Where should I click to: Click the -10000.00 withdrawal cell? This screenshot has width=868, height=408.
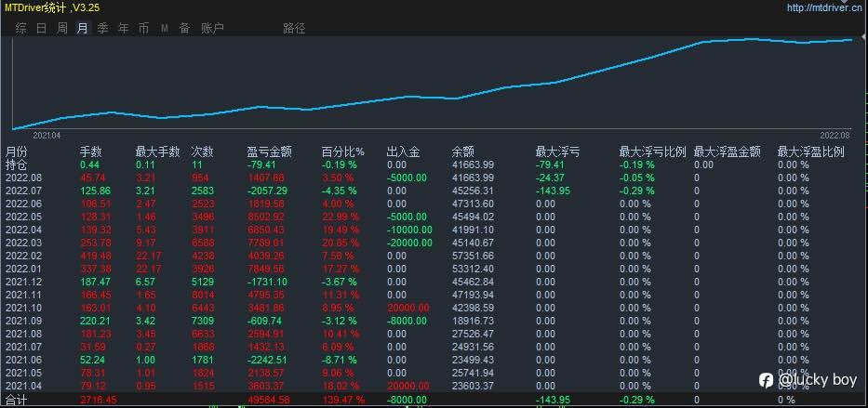pyautogui.click(x=409, y=230)
